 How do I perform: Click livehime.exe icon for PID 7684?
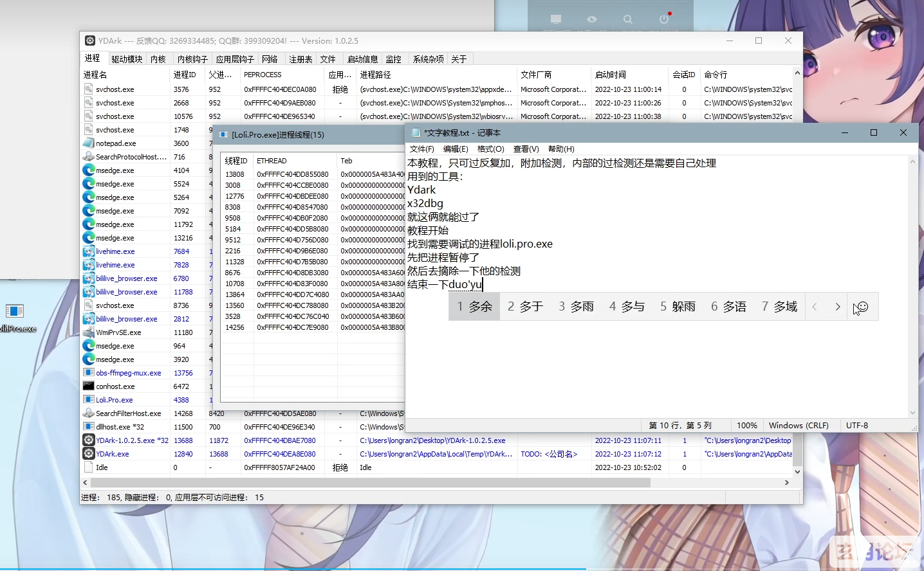point(89,251)
